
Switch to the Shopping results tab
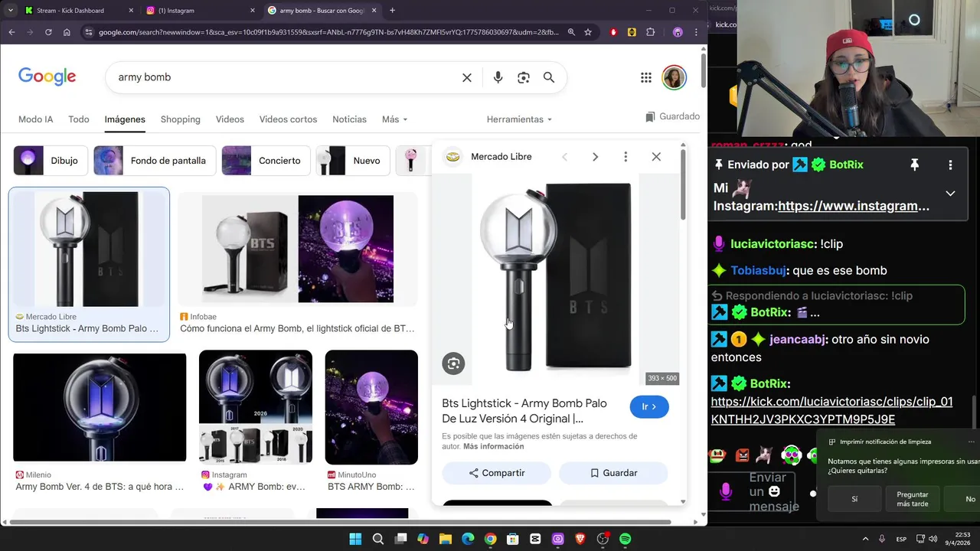tap(181, 119)
